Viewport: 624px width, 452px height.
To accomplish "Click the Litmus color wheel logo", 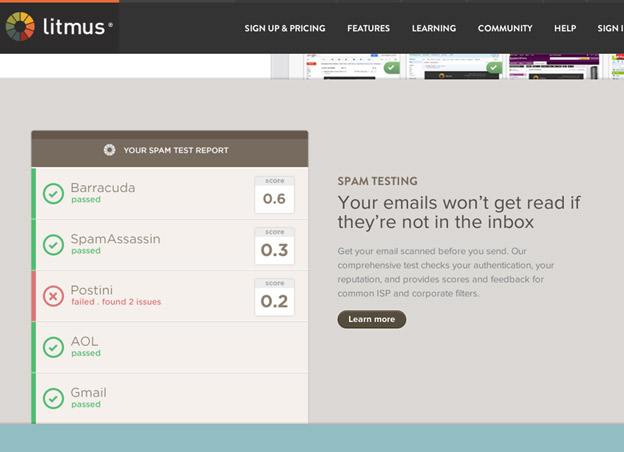I will click(x=20, y=26).
